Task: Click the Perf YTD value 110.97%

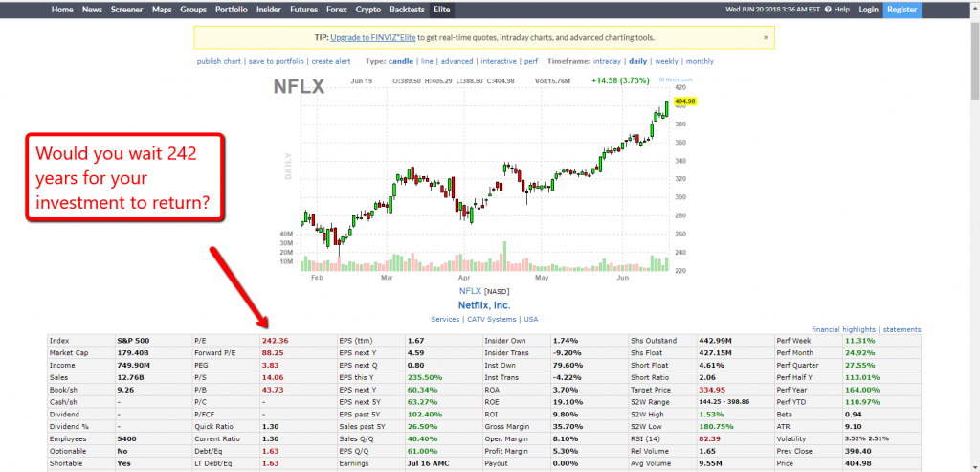Action: click(x=862, y=402)
